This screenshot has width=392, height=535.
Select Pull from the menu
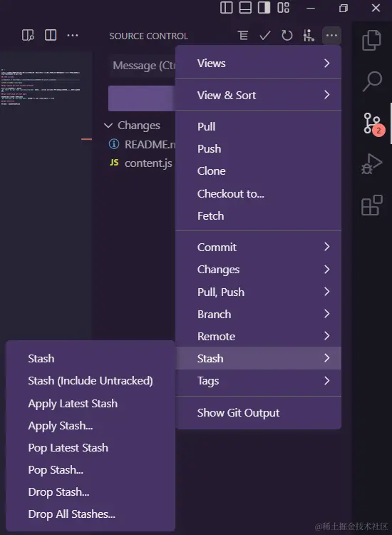click(x=258, y=126)
